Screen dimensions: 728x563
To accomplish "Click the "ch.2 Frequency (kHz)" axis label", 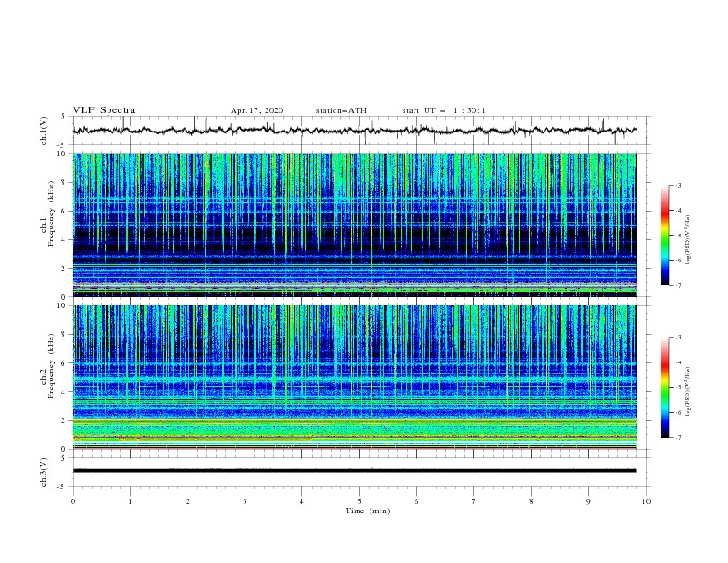I will pyautogui.click(x=48, y=365).
